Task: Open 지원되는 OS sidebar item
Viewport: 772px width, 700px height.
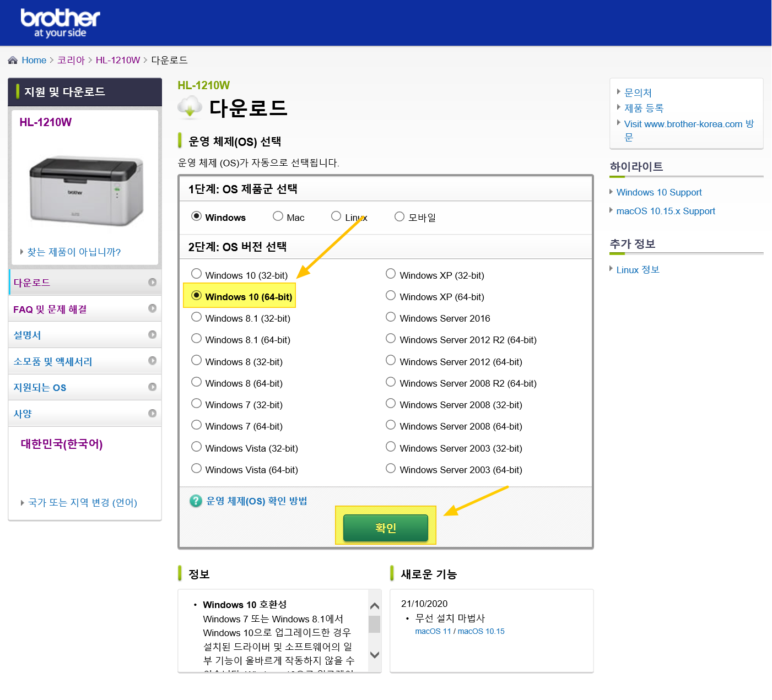Action: point(85,387)
